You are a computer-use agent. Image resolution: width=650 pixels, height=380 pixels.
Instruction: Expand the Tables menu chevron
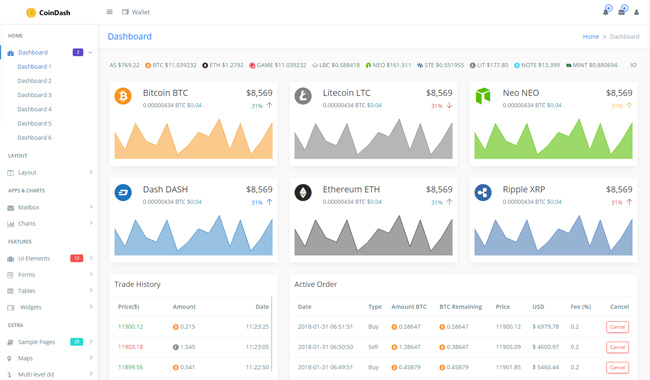[x=91, y=290]
